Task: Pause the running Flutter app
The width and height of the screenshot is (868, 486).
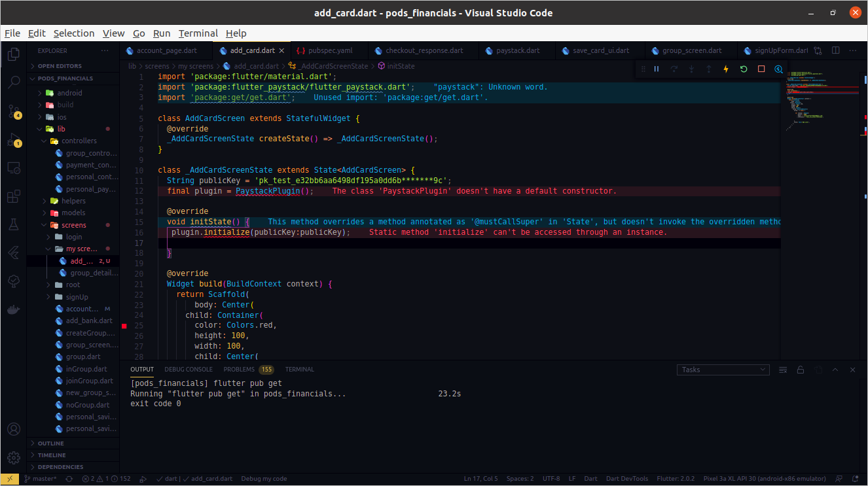Action: [657, 69]
